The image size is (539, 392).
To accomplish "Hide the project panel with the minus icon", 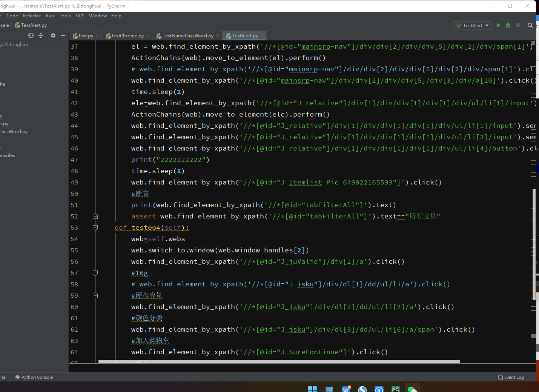I will (x=63, y=35).
